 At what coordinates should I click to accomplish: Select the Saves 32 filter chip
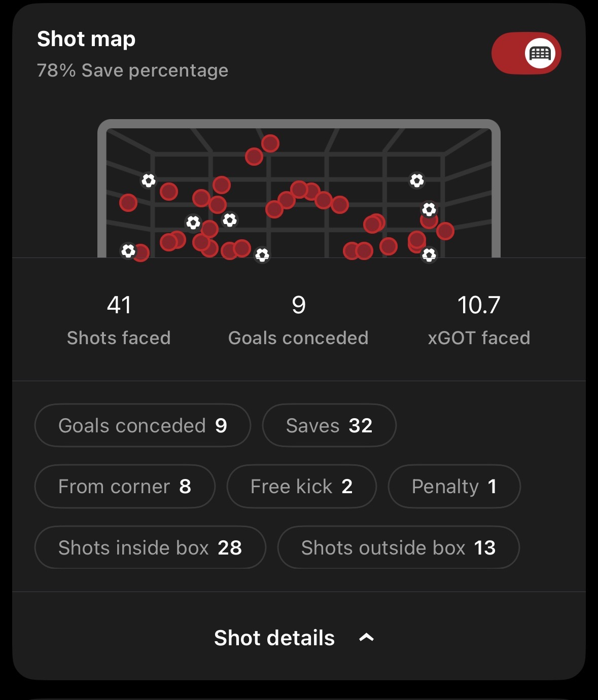tap(329, 425)
